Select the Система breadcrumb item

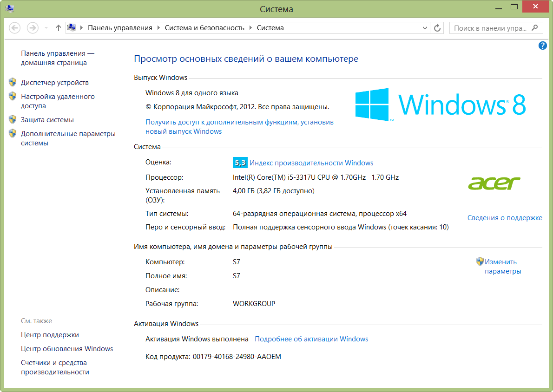pyautogui.click(x=270, y=28)
